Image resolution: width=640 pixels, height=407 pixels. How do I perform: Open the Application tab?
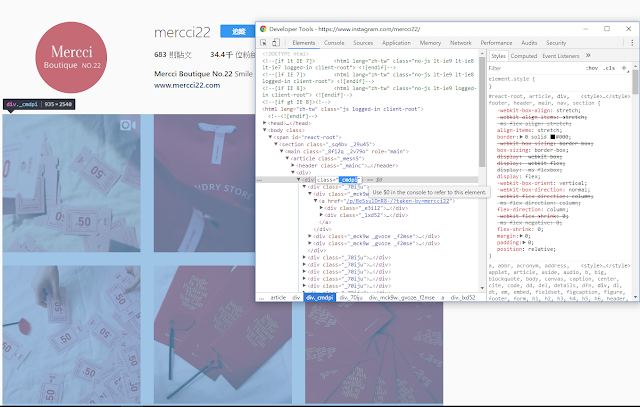tap(396, 43)
